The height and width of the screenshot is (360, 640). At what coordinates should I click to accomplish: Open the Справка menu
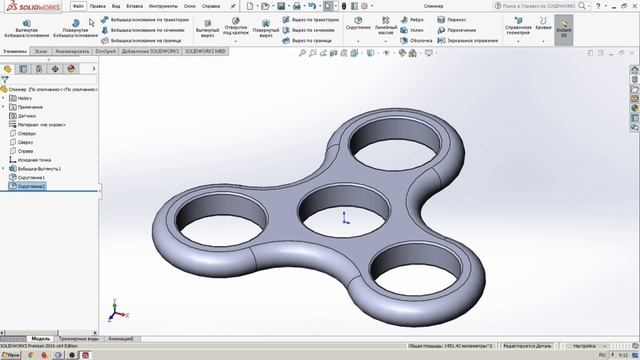pos(211,6)
